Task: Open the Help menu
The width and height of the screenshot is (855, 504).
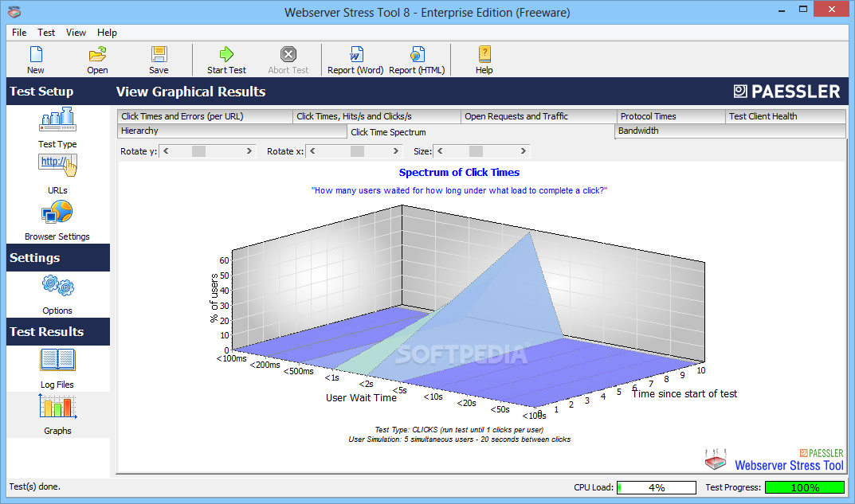Action: tap(107, 33)
